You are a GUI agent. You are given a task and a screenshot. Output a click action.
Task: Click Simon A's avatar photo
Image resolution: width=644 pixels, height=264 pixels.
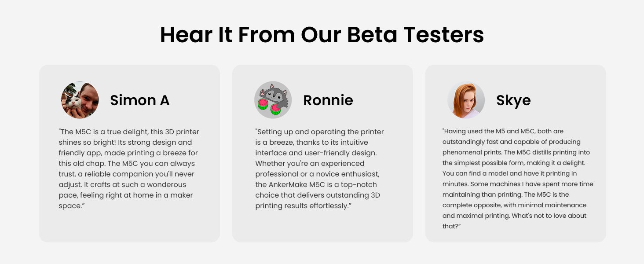pos(80,100)
